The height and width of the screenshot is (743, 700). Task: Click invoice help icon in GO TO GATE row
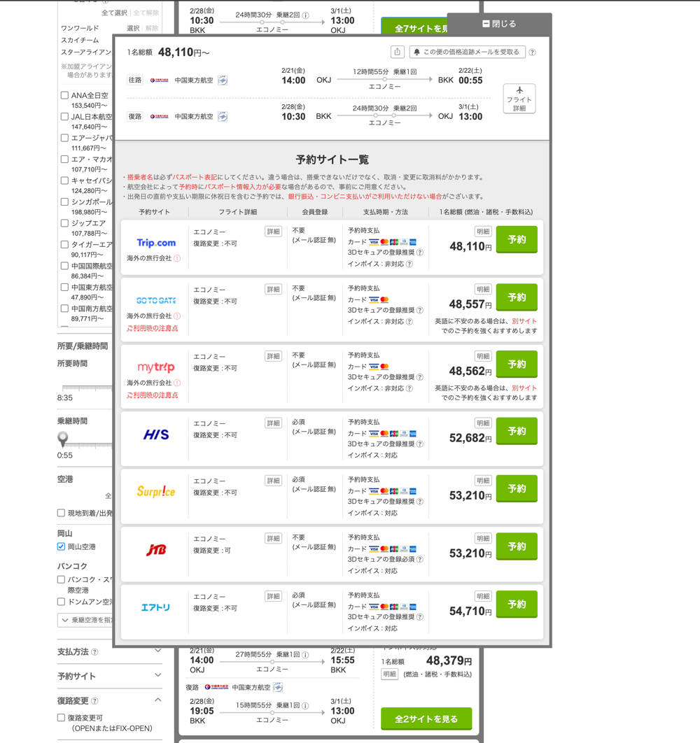pyautogui.click(x=409, y=322)
